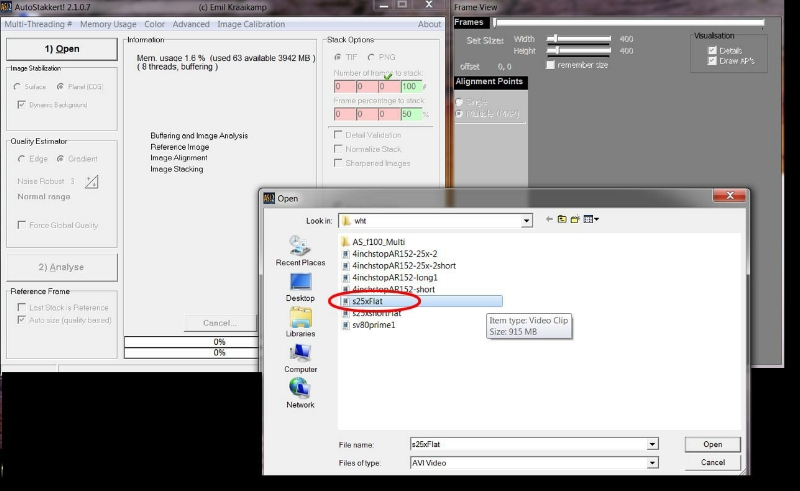800x491 pixels.
Task: Toggle the Details visualisation checkbox
Action: 711,50
